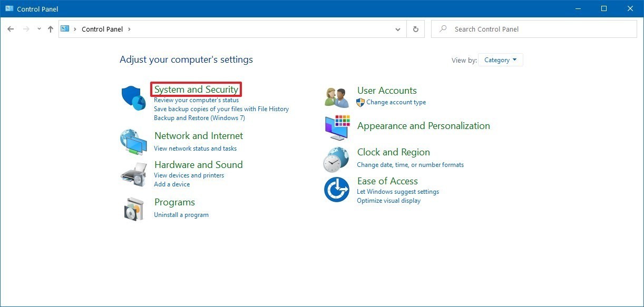Viewport: 644px width, 307px height.
Task: Click the Network and Internet globe icon
Action: (133, 142)
